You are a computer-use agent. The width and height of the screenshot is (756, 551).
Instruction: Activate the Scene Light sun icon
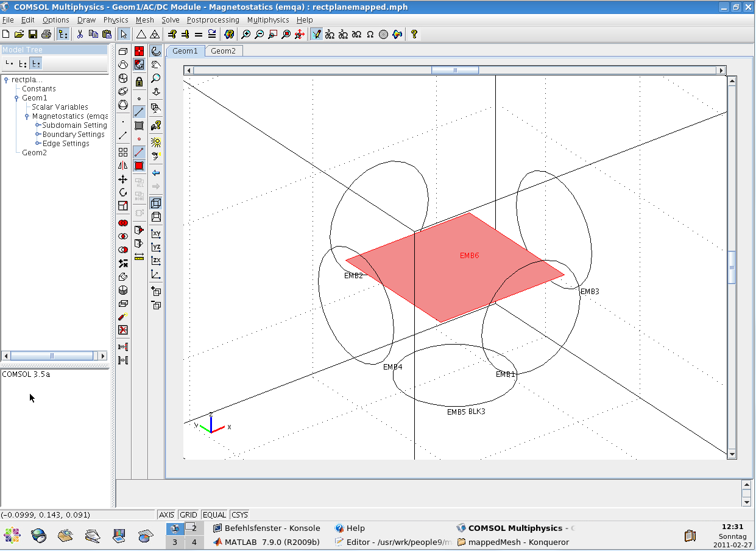click(156, 142)
